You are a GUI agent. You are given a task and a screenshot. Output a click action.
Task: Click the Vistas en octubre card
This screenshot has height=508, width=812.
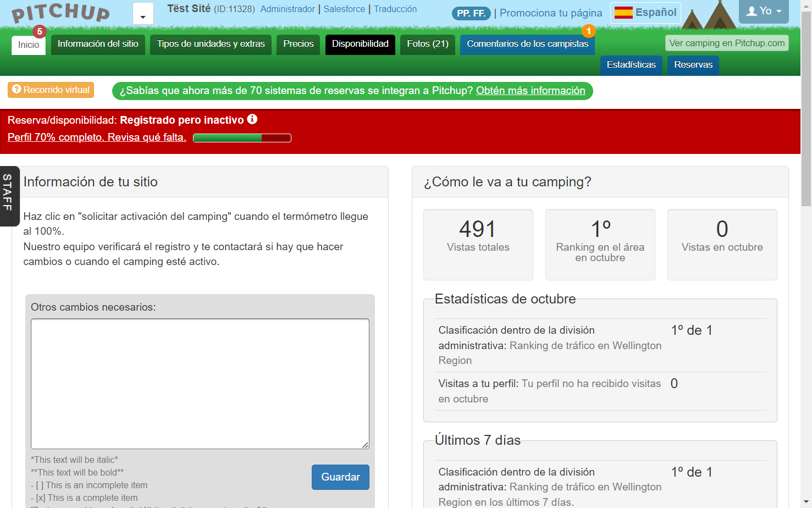(722, 245)
